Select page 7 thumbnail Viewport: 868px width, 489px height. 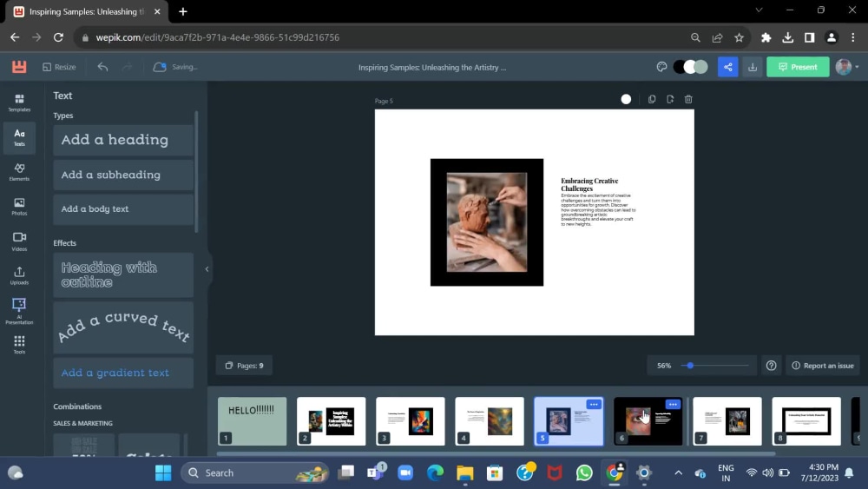click(x=727, y=421)
